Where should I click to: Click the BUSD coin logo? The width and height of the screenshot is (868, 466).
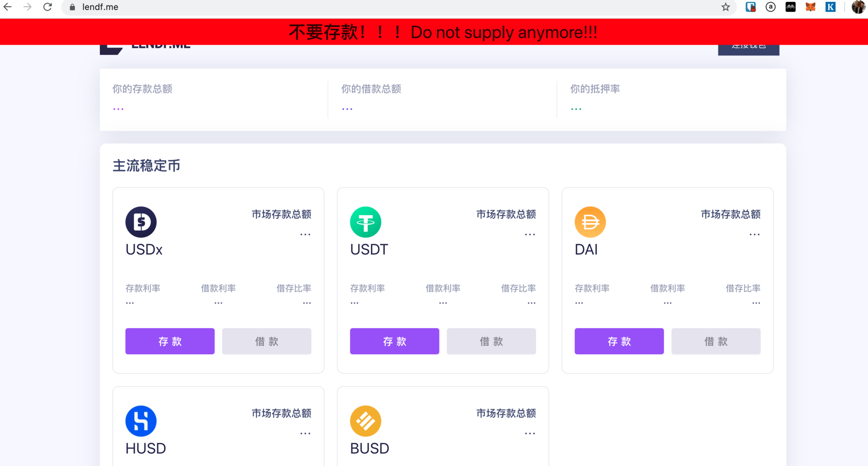366,421
